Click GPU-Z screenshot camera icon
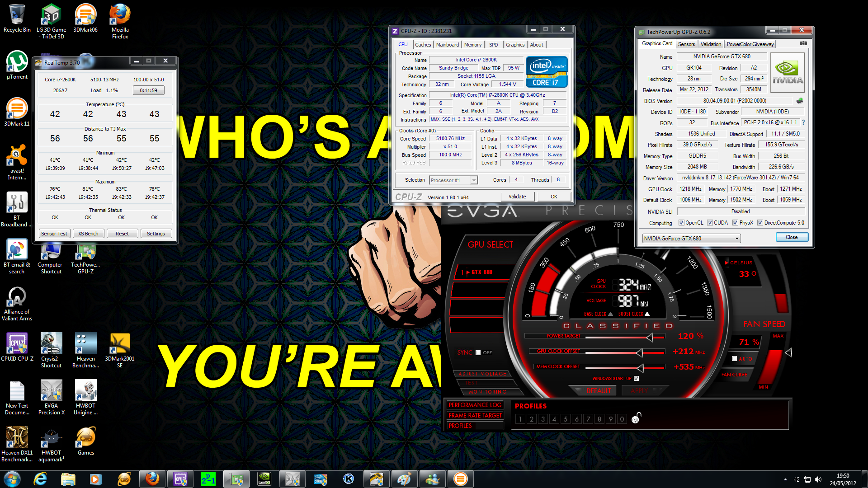The image size is (868, 488). pos(803,43)
